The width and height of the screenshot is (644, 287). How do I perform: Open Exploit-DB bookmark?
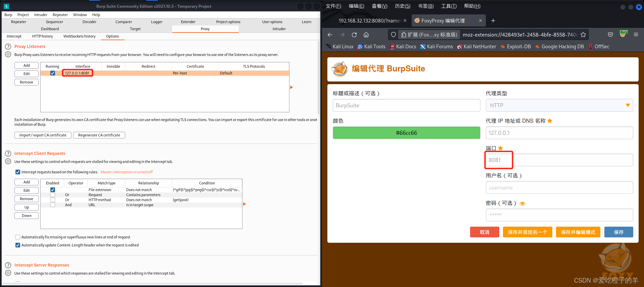(516, 47)
